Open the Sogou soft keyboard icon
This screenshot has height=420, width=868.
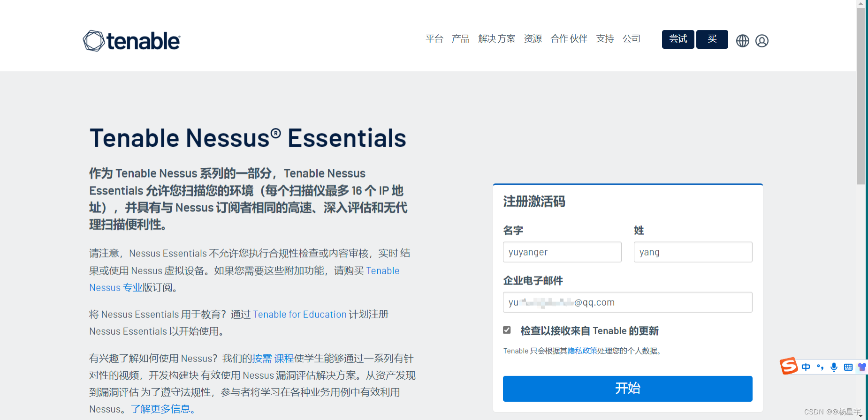[x=848, y=367]
